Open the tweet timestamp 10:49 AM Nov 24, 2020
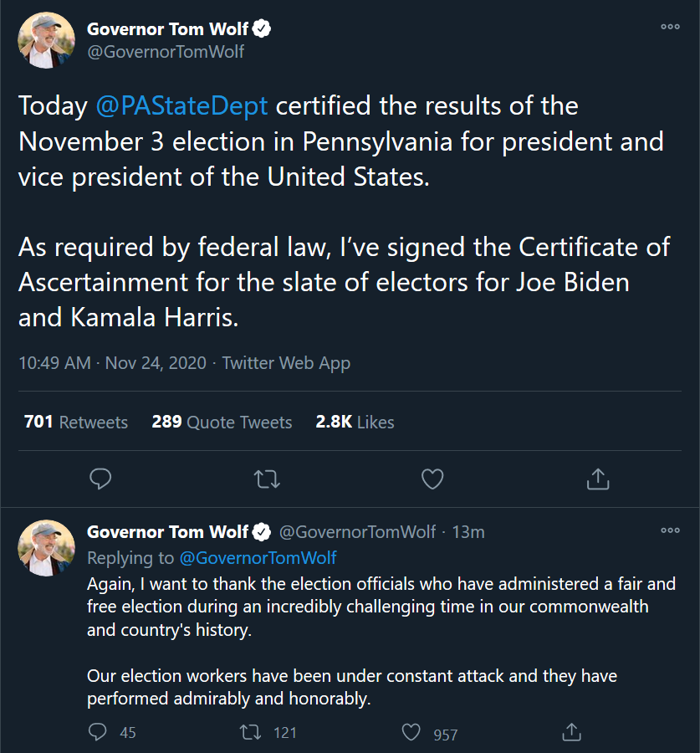This screenshot has height=753, width=700. [x=112, y=363]
